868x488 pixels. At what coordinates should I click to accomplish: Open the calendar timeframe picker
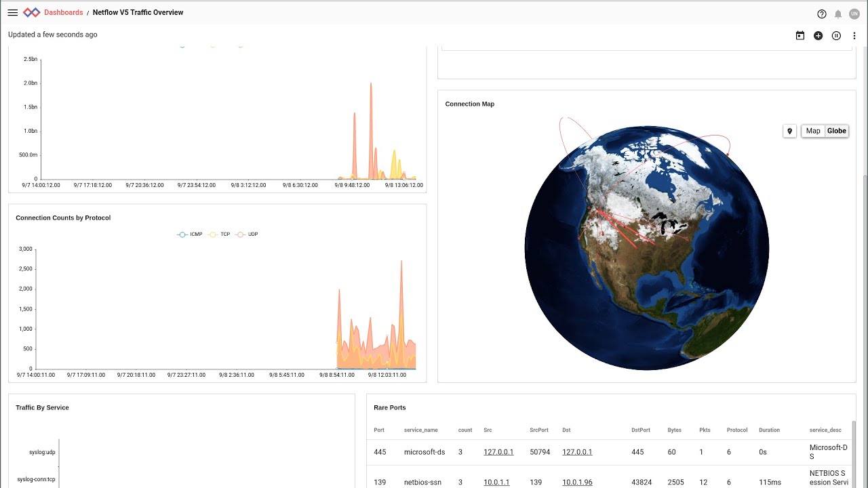(800, 35)
